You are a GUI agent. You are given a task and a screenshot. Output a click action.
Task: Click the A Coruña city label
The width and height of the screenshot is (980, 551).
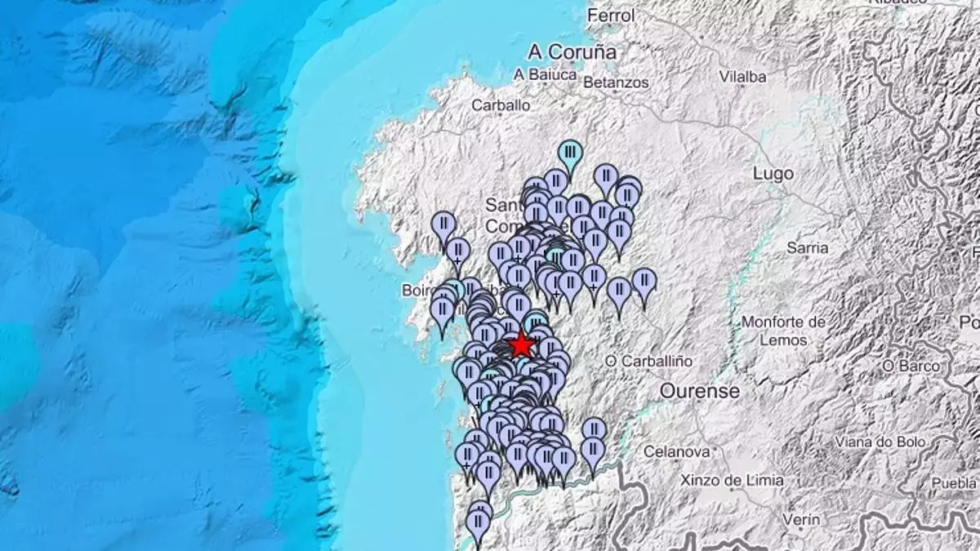pyautogui.click(x=572, y=52)
